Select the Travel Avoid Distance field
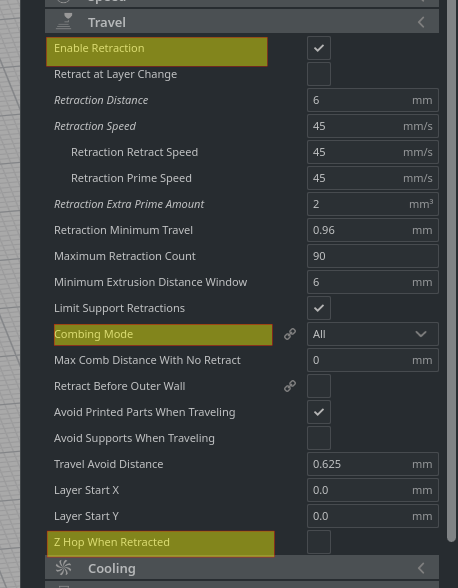This screenshot has width=458, height=588. 373,464
